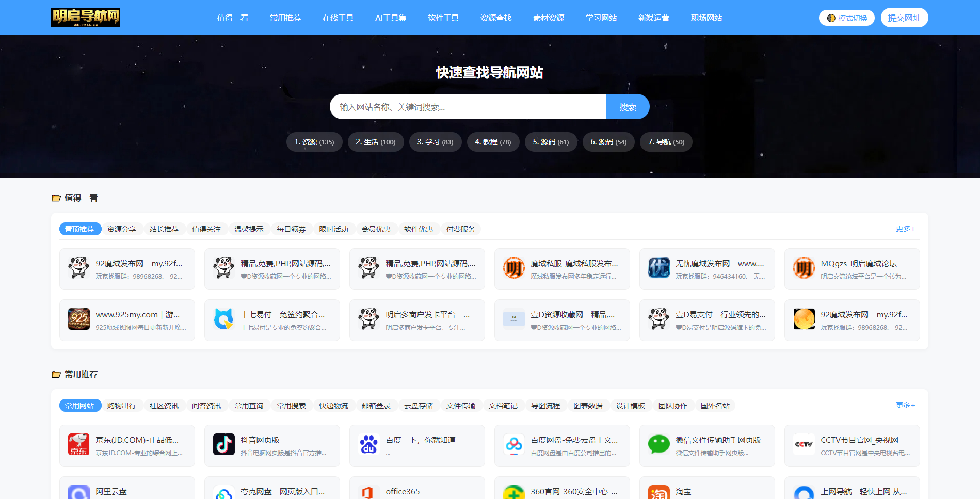
Task: Select the 设计模板 tab
Action: click(x=631, y=406)
